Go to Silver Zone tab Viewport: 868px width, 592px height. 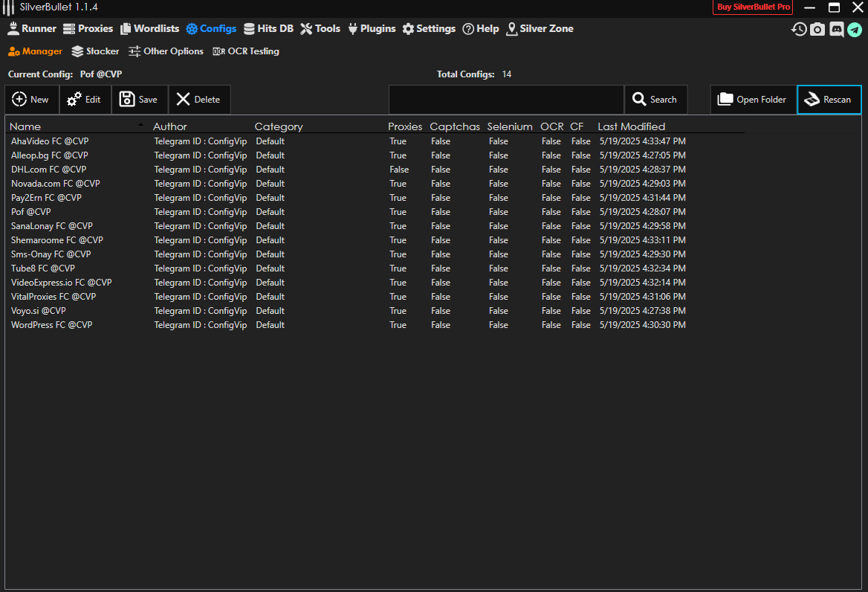click(x=540, y=29)
